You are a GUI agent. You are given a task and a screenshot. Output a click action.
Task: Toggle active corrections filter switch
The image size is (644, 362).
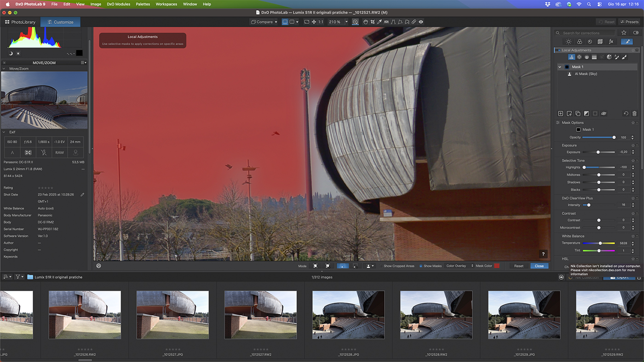point(636,33)
